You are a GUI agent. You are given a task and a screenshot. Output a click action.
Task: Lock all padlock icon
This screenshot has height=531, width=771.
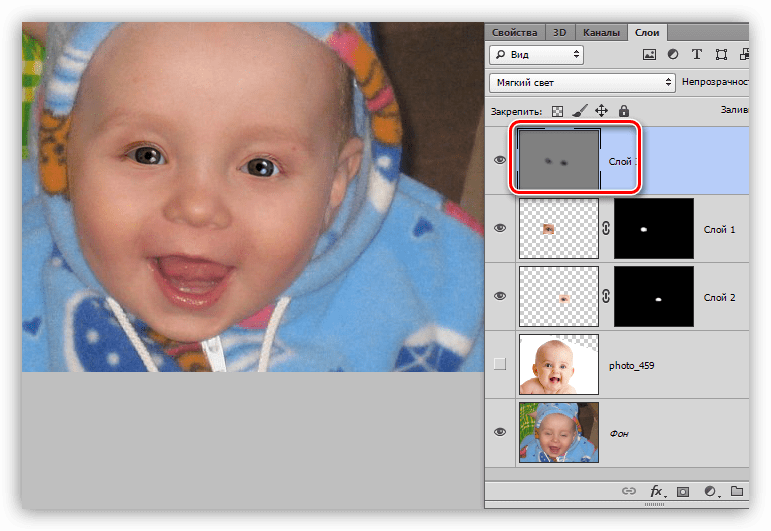tap(623, 111)
